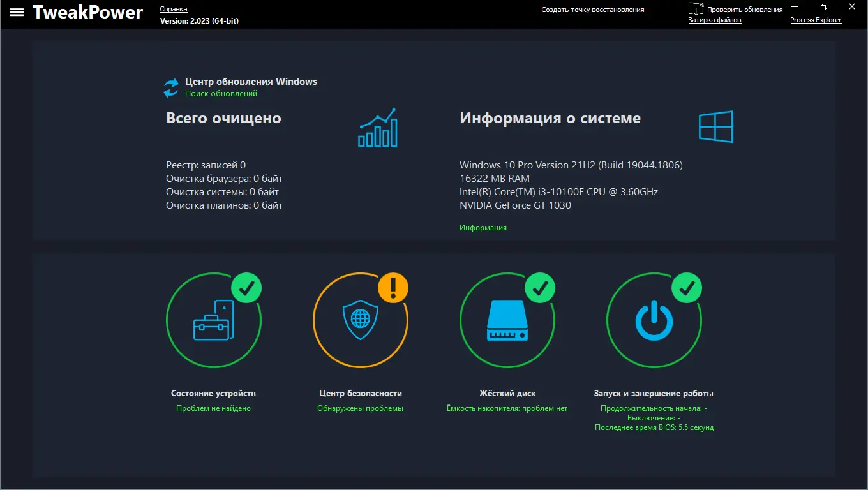This screenshot has height=490, width=868.
Task: Click the Очистка плагинов: 0 байт line
Action: pos(224,205)
